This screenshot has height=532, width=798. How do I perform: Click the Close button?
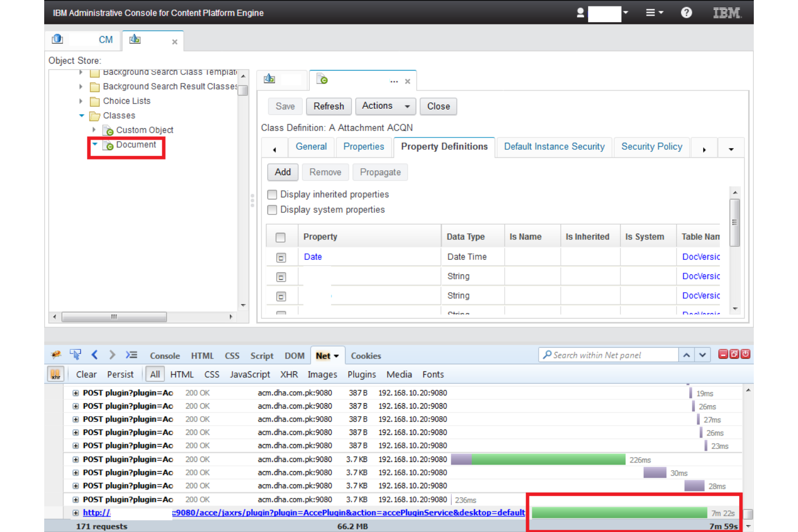click(x=438, y=106)
